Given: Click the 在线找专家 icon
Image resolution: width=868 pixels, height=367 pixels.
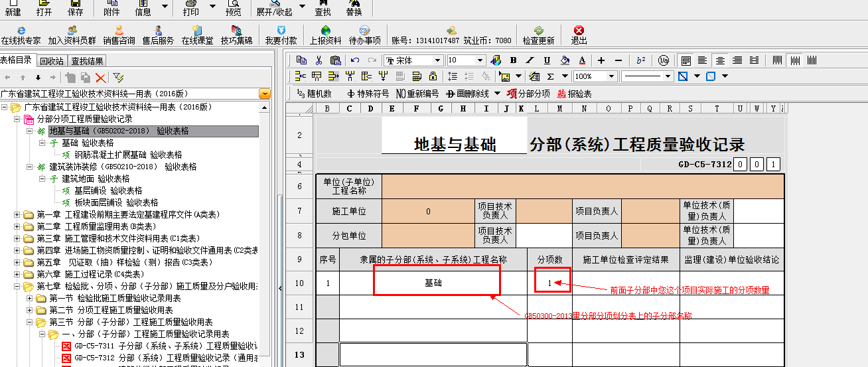Looking at the screenshot, I should point(21,35).
